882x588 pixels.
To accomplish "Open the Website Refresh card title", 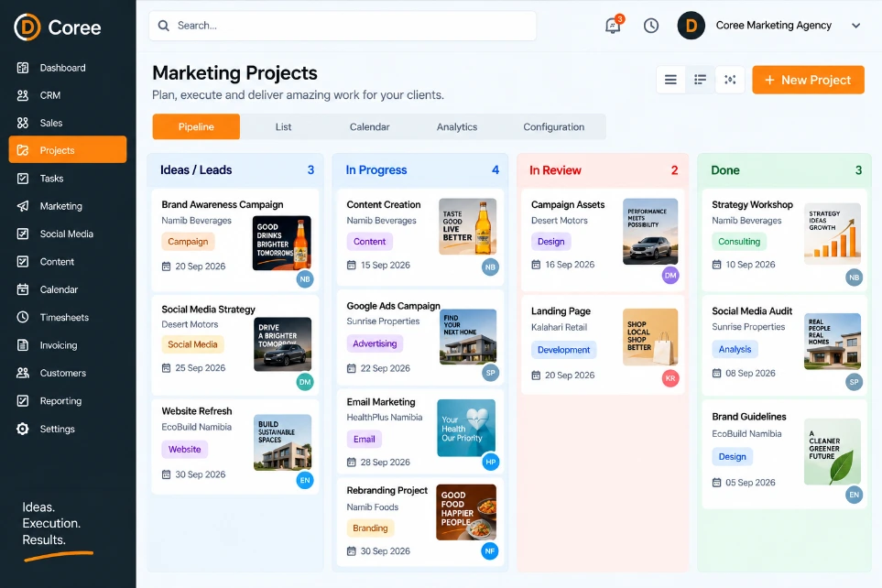I will click(x=197, y=410).
